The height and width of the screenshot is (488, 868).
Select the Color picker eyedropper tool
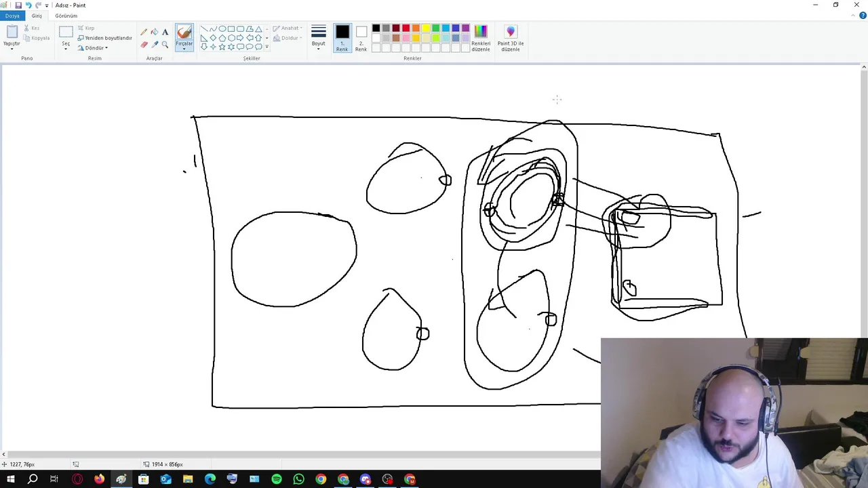tap(155, 44)
